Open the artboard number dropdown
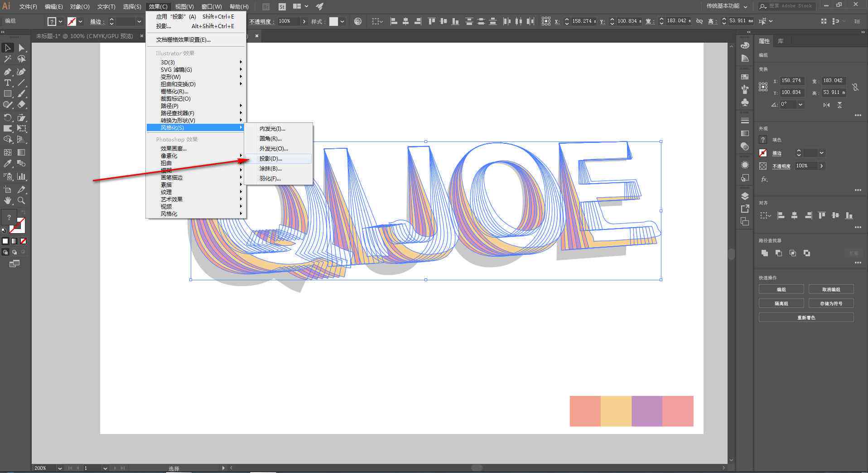This screenshot has width=868, height=473. point(105,468)
